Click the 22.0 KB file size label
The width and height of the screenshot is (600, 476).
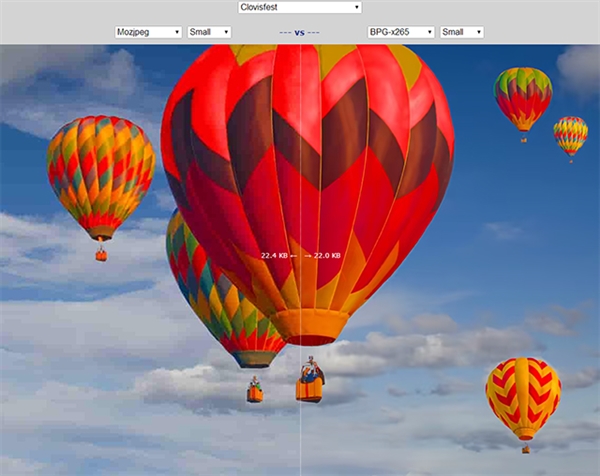pyautogui.click(x=327, y=256)
